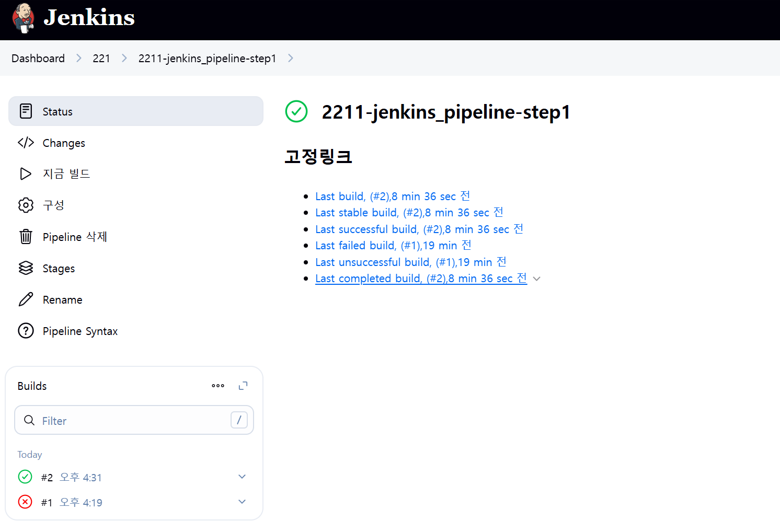Image resolution: width=780 pixels, height=532 pixels.
Task: Select the Status sidebar item
Action: (x=136, y=111)
